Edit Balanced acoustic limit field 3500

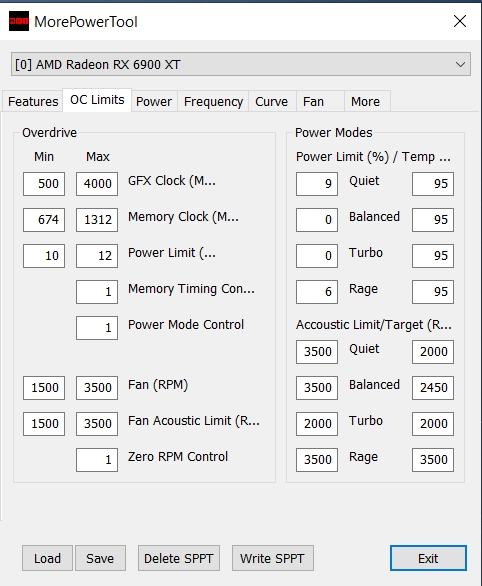point(317,388)
